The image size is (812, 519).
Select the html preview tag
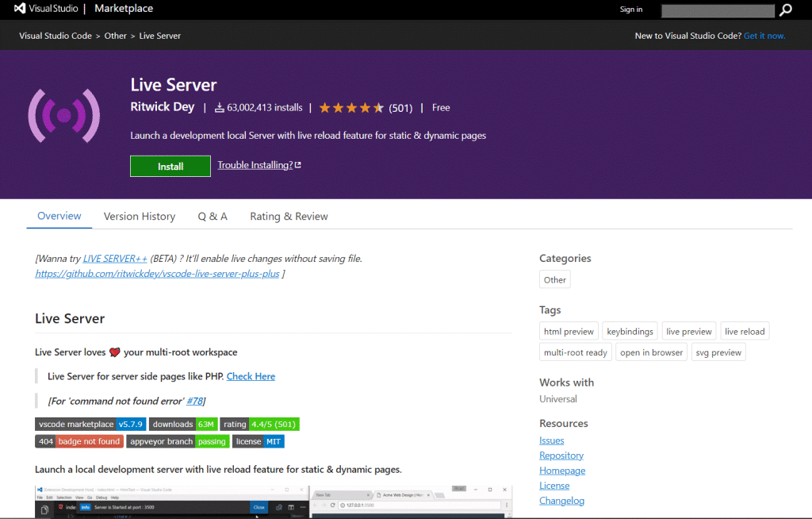[569, 331]
